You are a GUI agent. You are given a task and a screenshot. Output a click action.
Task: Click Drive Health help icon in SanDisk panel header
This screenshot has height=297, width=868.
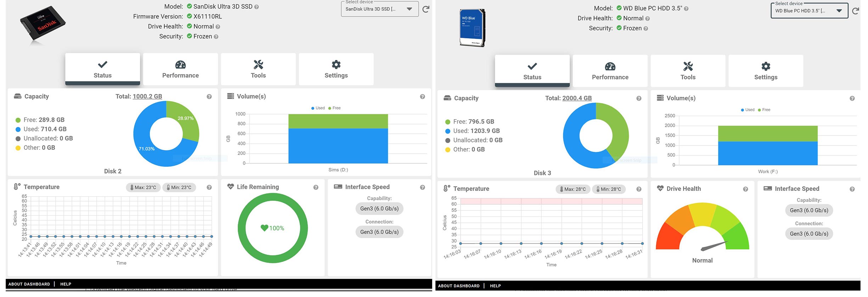(x=218, y=27)
